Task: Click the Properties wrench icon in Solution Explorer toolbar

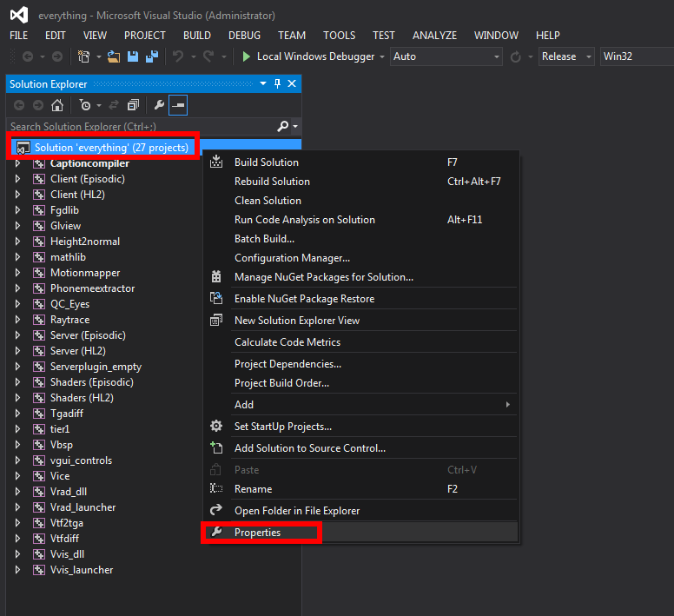Action: (159, 105)
